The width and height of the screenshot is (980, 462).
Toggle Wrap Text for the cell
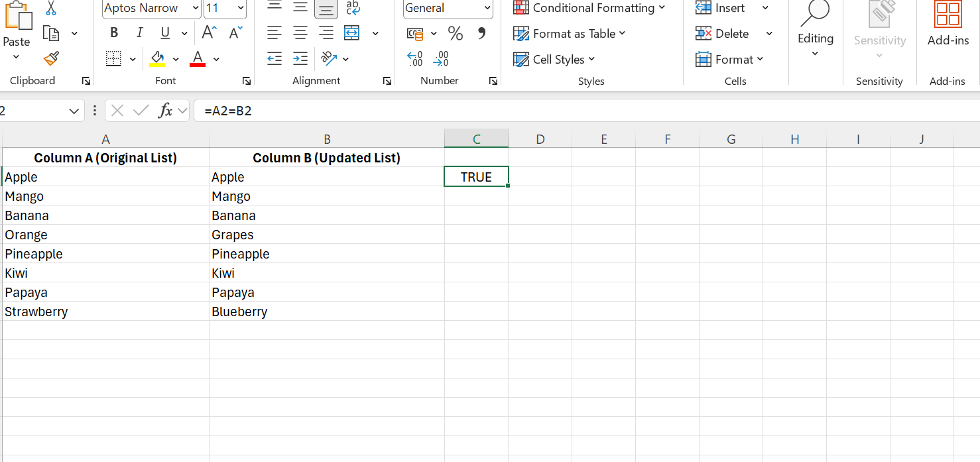tap(353, 8)
